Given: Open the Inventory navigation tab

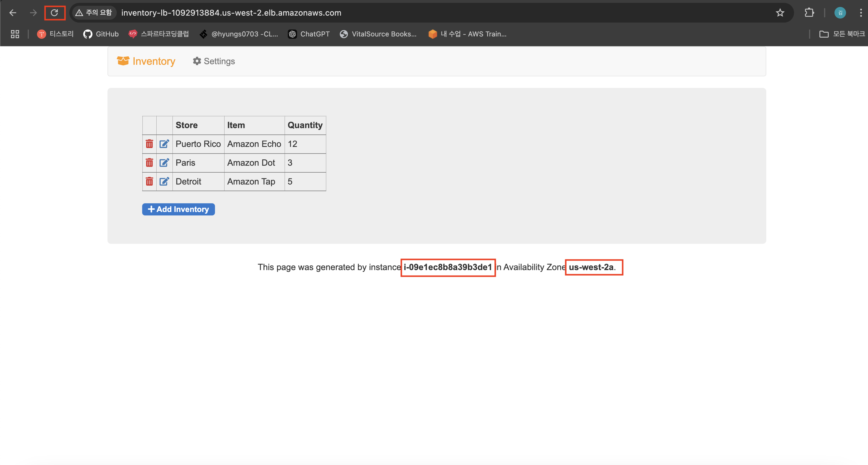Looking at the screenshot, I should click(146, 61).
